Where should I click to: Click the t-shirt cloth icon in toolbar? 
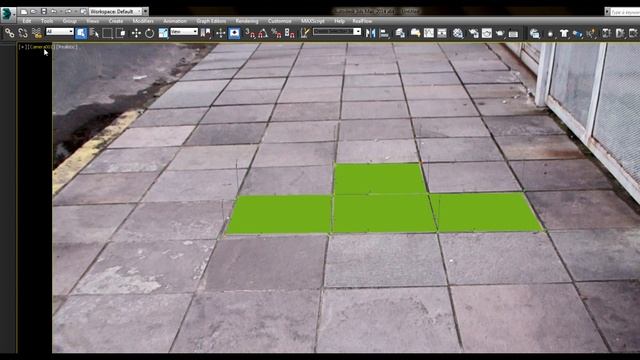pyautogui.click(x=564, y=33)
